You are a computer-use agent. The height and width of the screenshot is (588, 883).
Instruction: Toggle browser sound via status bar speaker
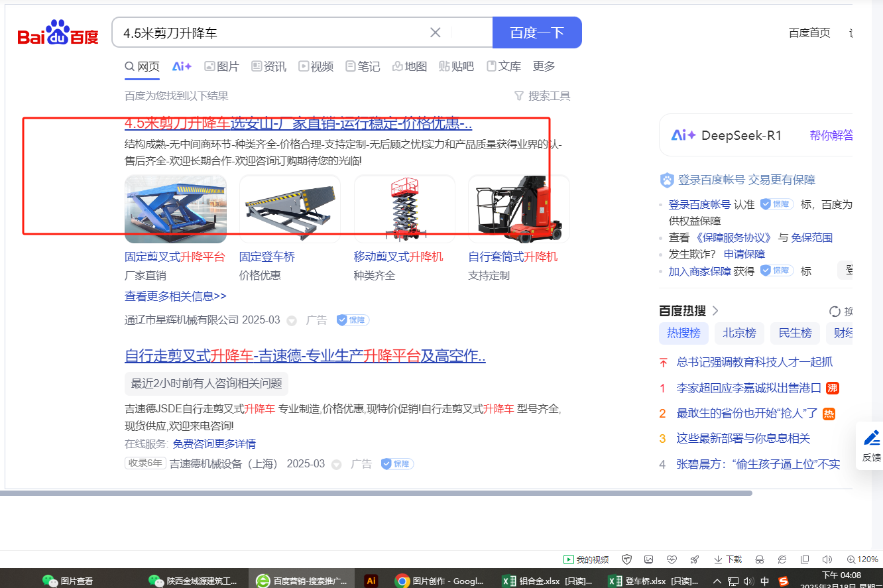point(827,559)
